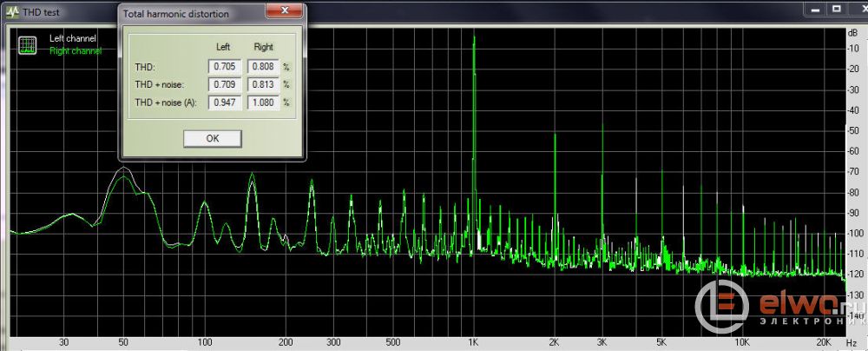
Task: Focus the THD + noise Right field 0.813
Action: tap(263, 84)
